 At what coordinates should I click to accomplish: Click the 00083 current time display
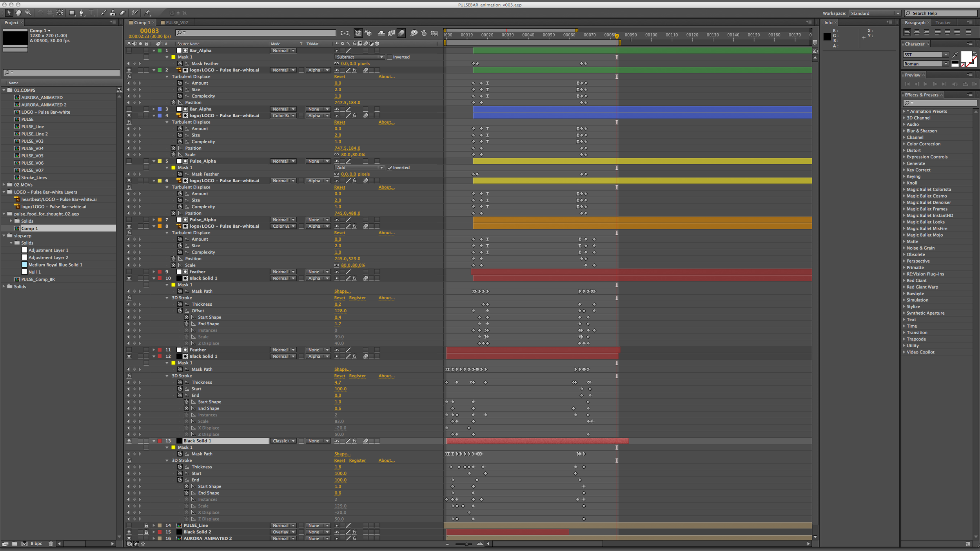(x=149, y=31)
